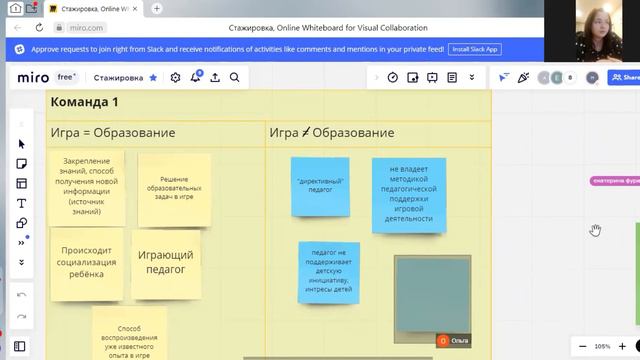Select the Команда 1 frame title
640x360 pixels.
(84, 102)
